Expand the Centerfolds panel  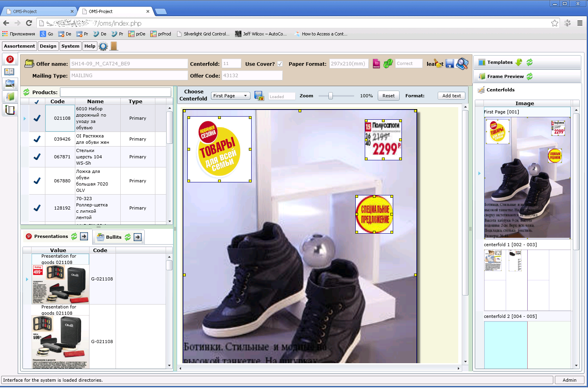coord(500,90)
